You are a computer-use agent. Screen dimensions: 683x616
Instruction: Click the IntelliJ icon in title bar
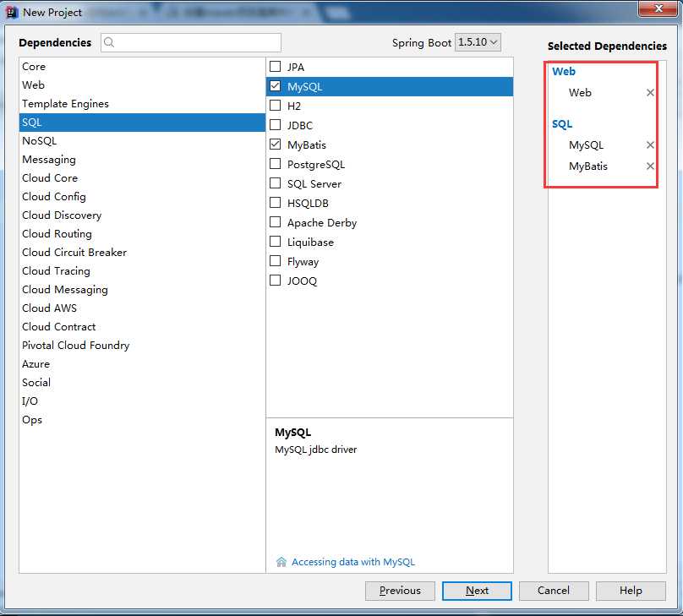coord(12,12)
